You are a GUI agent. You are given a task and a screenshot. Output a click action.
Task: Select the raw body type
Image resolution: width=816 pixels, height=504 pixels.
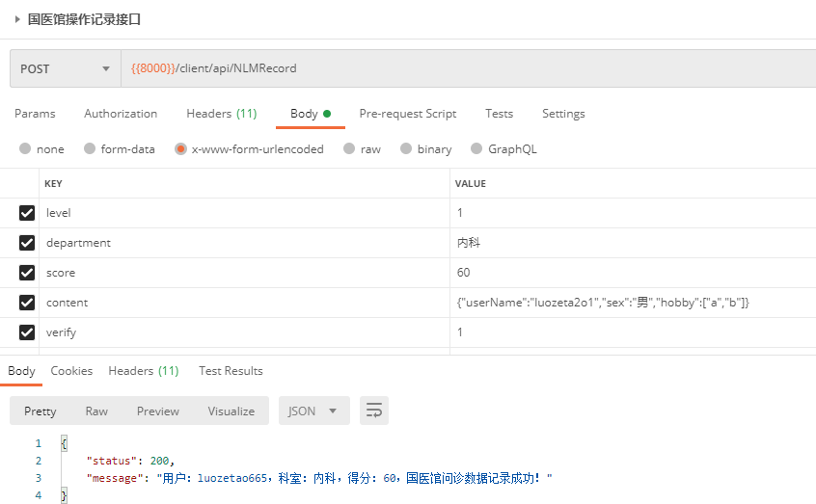pos(362,149)
